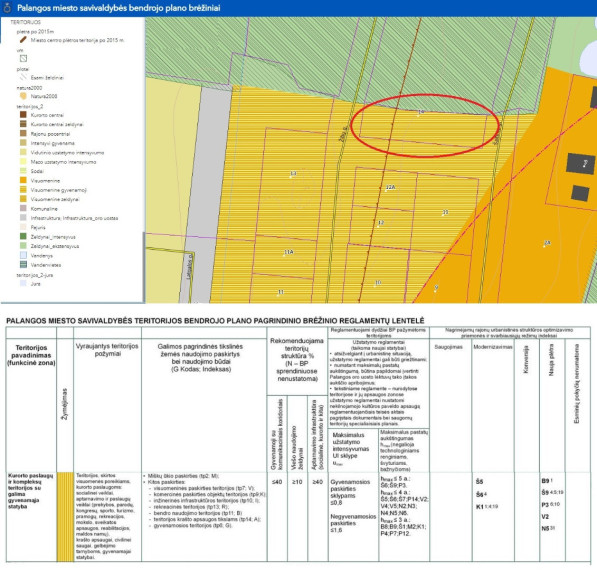Select the Jura legend swatch
Viewport: 597px width, 570px height.
point(23,284)
